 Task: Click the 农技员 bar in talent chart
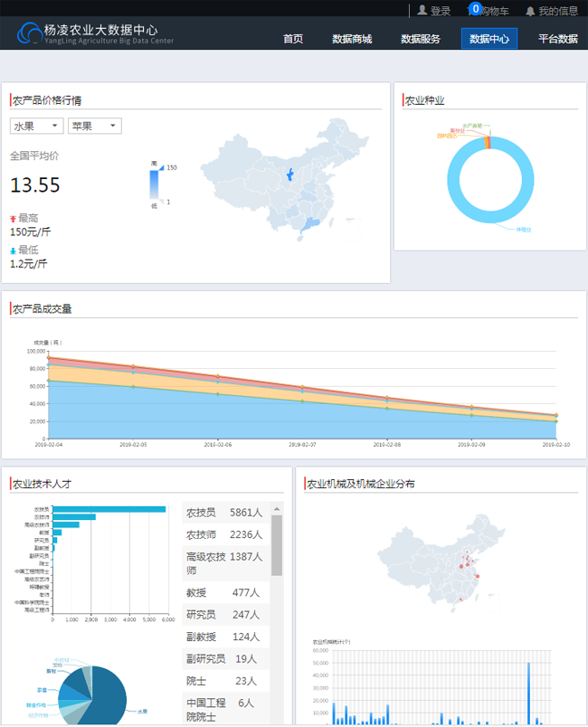click(x=109, y=509)
